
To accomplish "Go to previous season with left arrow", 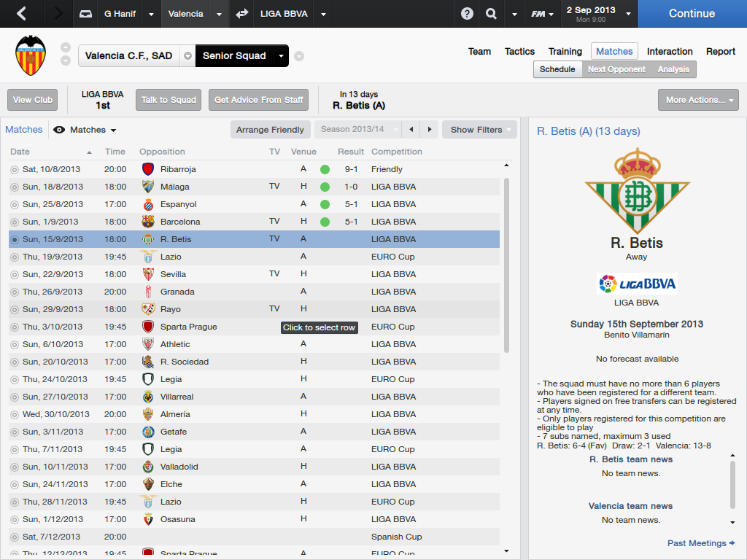I will pos(411,130).
